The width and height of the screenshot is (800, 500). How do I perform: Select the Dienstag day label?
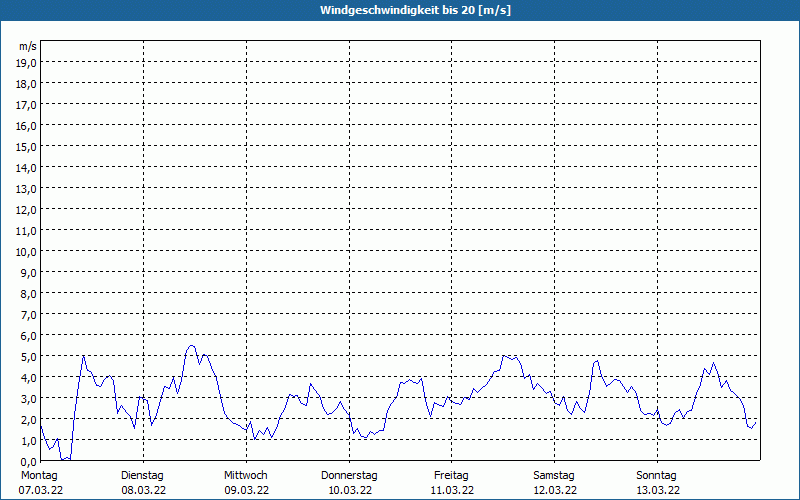pos(142,475)
